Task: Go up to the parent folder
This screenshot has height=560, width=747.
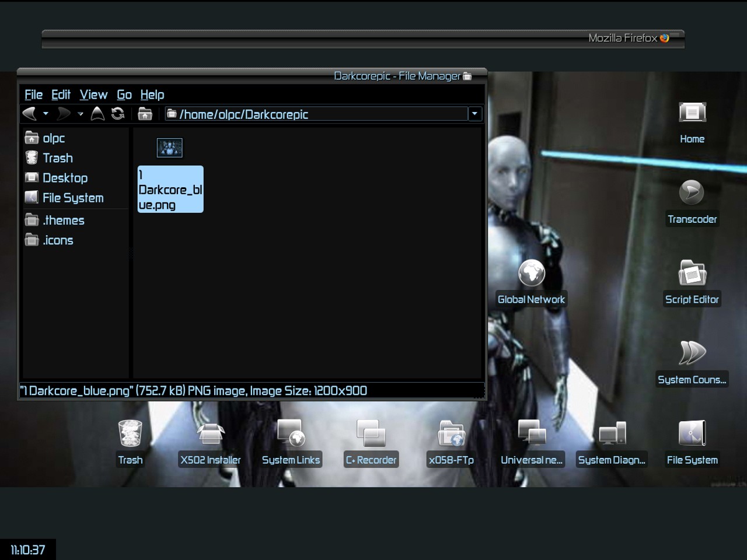Action: pyautogui.click(x=97, y=114)
